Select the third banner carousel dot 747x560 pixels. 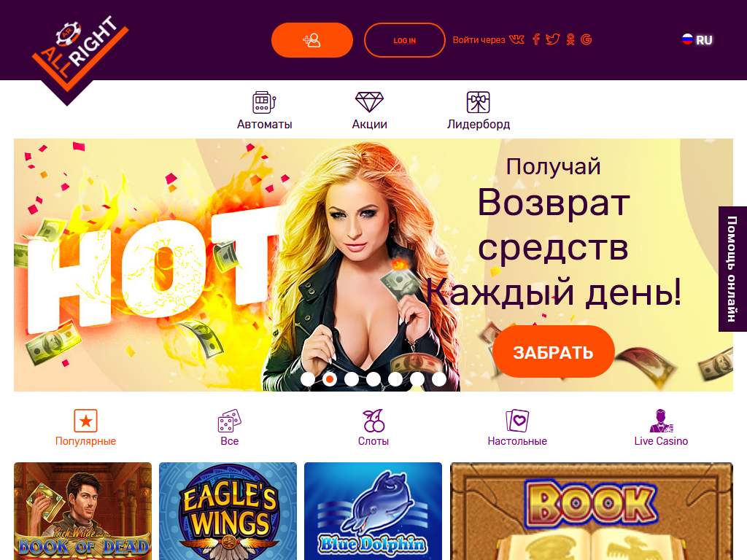(x=352, y=379)
